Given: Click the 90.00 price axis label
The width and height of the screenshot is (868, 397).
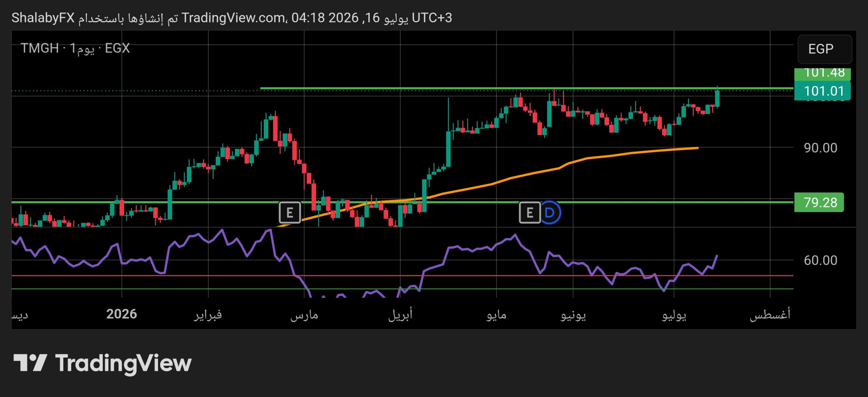Looking at the screenshot, I should pos(821,148).
